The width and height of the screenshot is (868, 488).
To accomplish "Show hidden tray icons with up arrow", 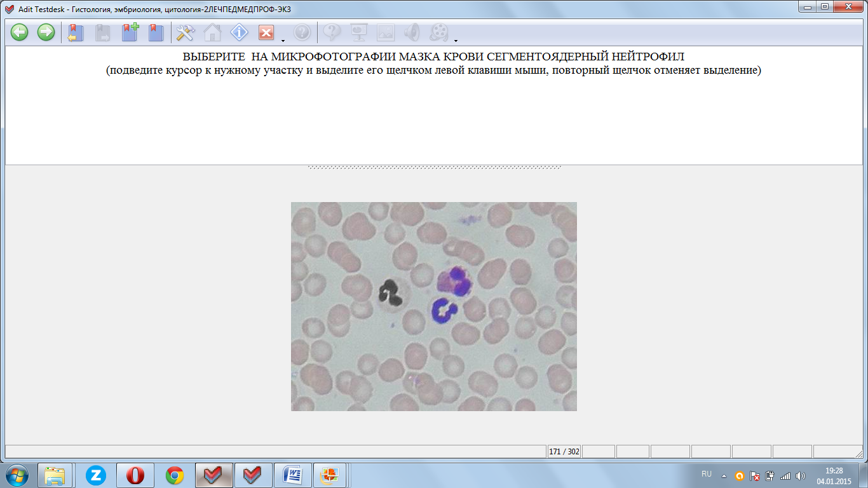I will tap(724, 475).
